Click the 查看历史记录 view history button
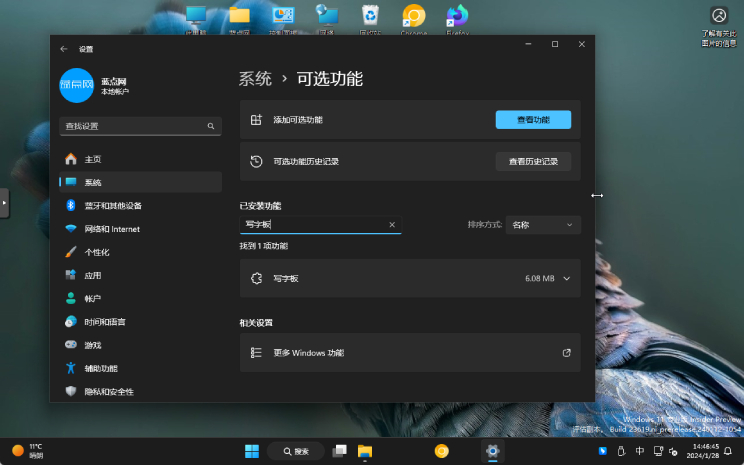744x465 pixels. click(533, 161)
